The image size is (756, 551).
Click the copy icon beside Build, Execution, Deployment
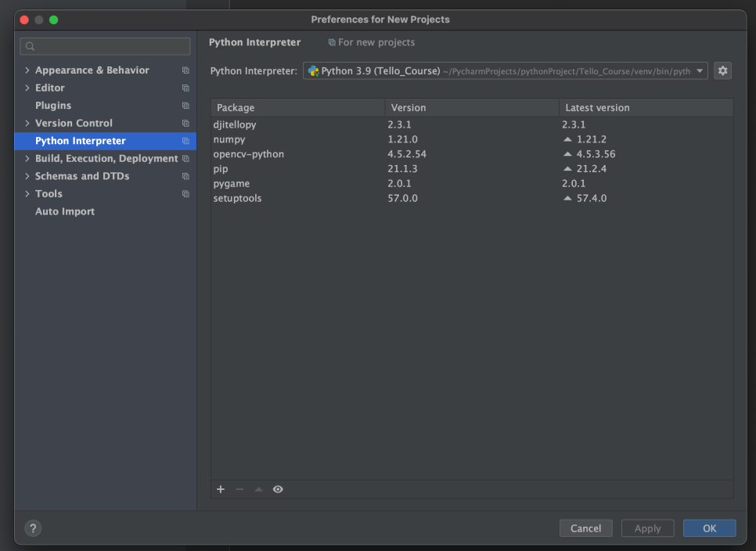point(185,159)
